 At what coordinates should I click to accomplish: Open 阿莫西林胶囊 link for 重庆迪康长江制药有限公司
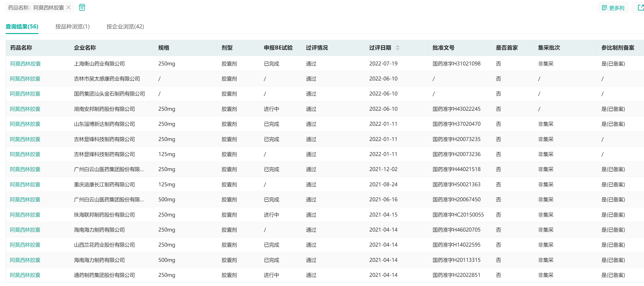click(25, 185)
